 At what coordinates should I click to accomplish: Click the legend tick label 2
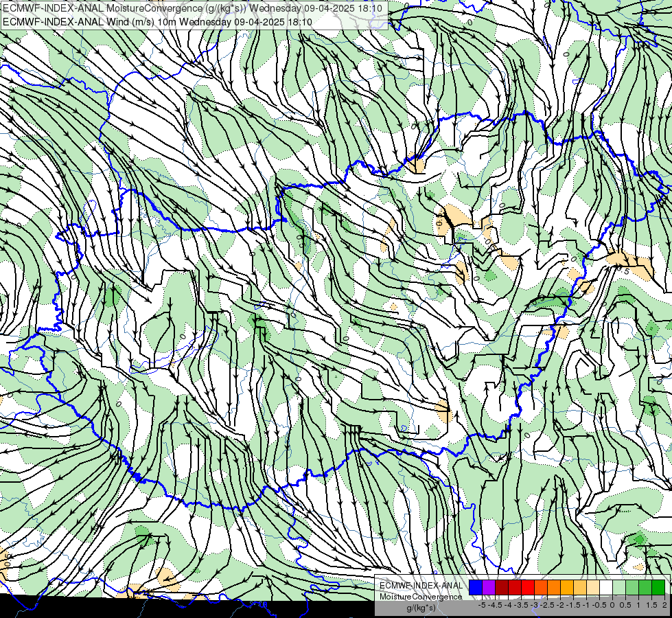coord(664,605)
